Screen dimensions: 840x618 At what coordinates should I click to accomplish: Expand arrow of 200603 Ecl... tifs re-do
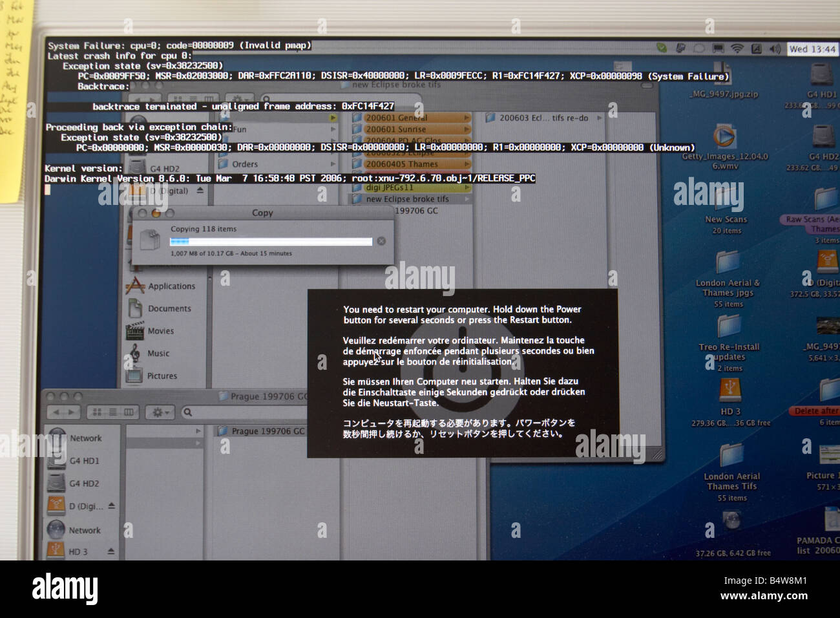[x=600, y=118]
